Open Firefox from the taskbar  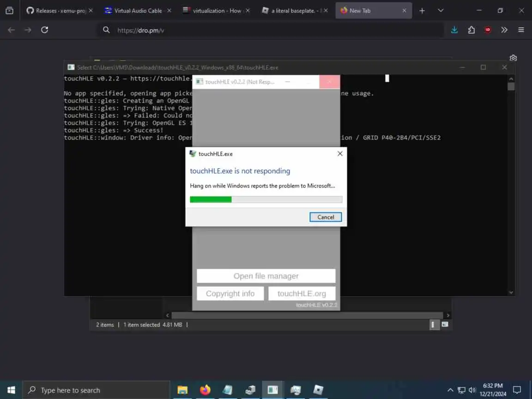[205, 390]
